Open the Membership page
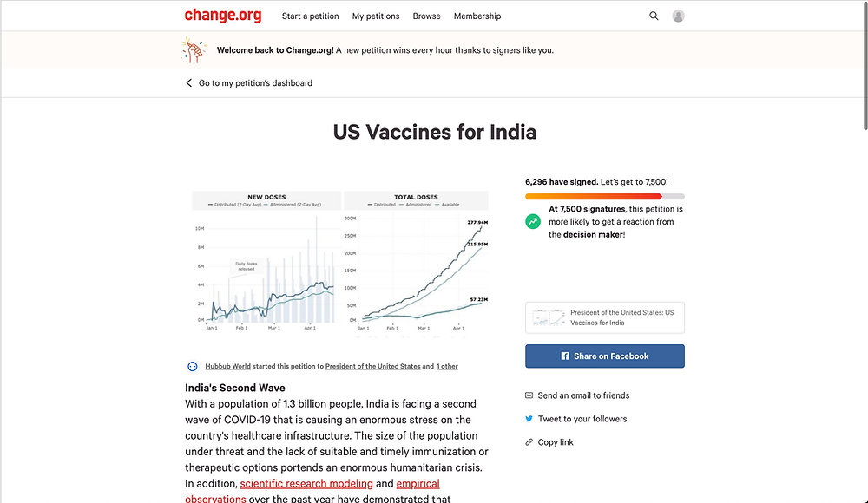The height and width of the screenshot is (503, 868). coord(477,16)
